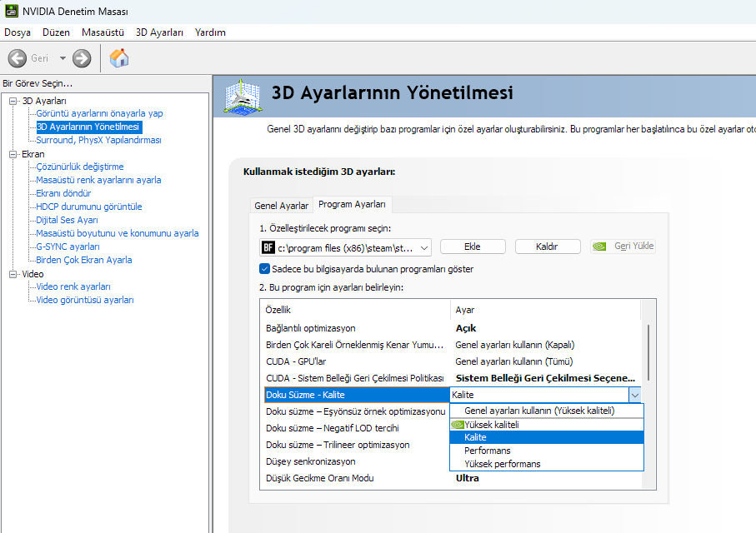Viewport: 756px width, 533px height.
Task: Open Video renk ayarları page
Action: (x=73, y=286)
